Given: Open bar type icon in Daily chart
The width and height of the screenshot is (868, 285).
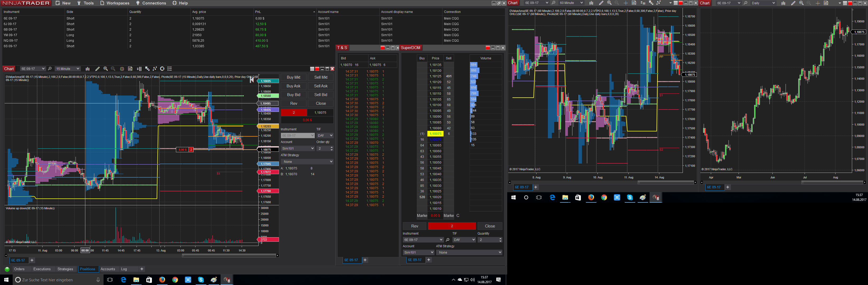Looking at the screenshot, I should tap(783, 3).
